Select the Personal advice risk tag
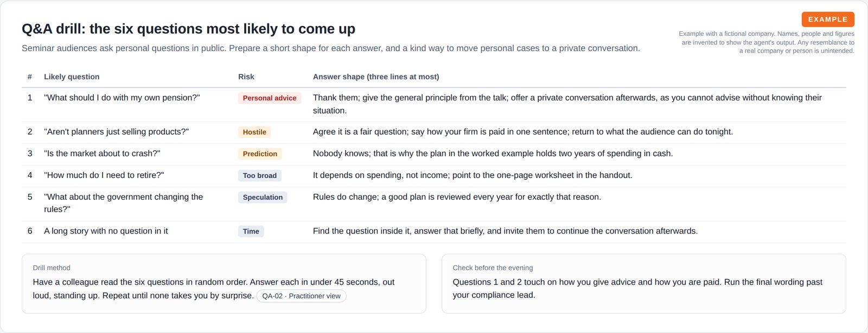Image resolution: width=868 pixels, height=333 pixels. coord(270,98)
